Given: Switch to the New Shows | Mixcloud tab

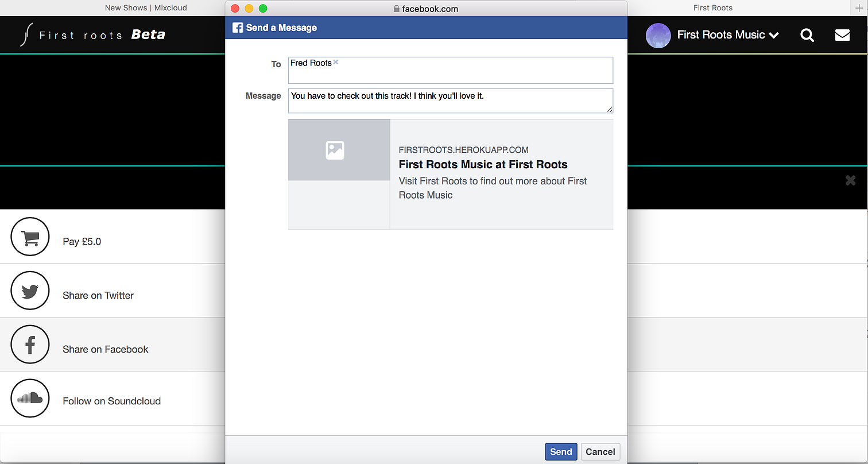Looking at the screenshot, I should pos(146,7).
